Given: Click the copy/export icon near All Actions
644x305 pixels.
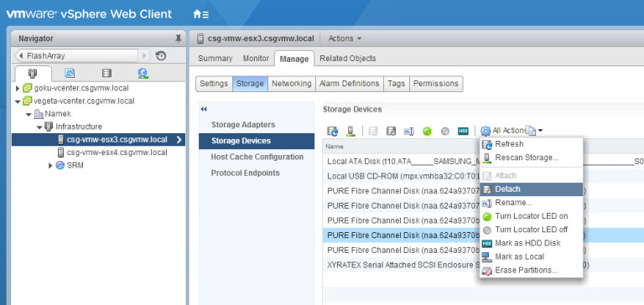Looking at the screenshot, I should tap(531, 131).
